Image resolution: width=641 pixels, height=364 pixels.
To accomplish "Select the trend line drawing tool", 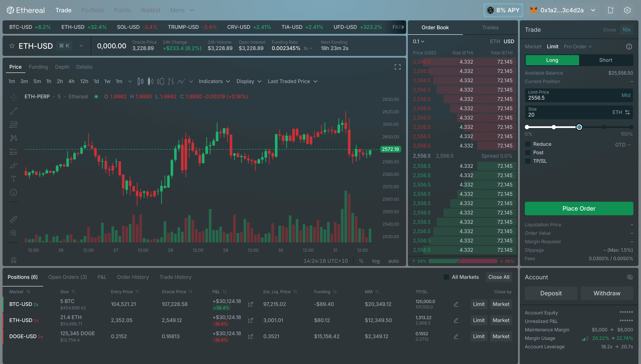I will coord(13,111).
